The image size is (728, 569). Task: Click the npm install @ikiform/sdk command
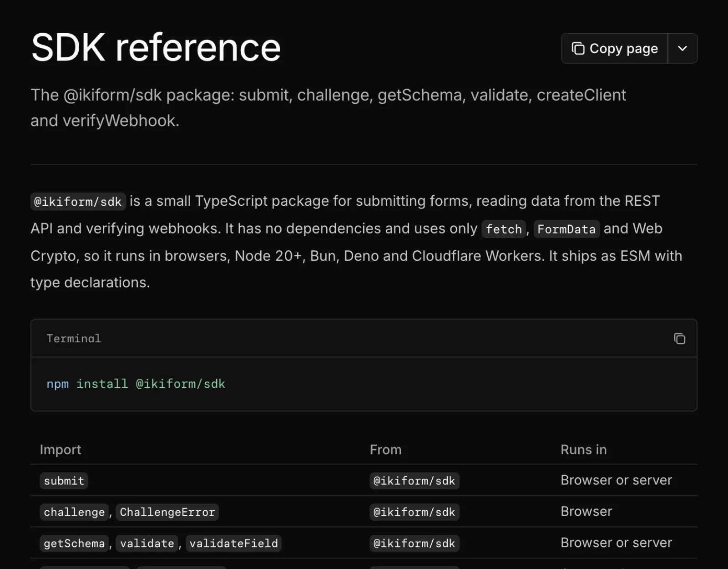pos(136,384)
